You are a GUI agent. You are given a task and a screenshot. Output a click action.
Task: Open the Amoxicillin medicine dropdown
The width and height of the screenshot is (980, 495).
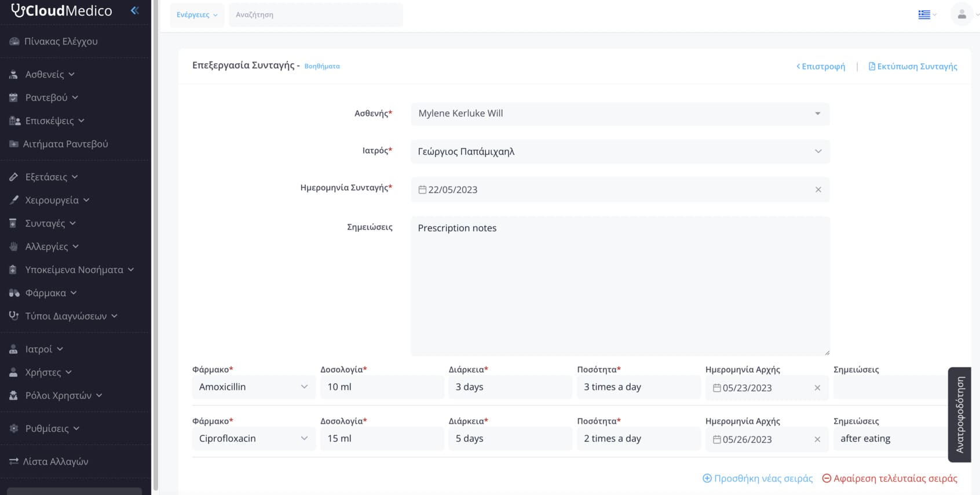click(x=253, y=387)
